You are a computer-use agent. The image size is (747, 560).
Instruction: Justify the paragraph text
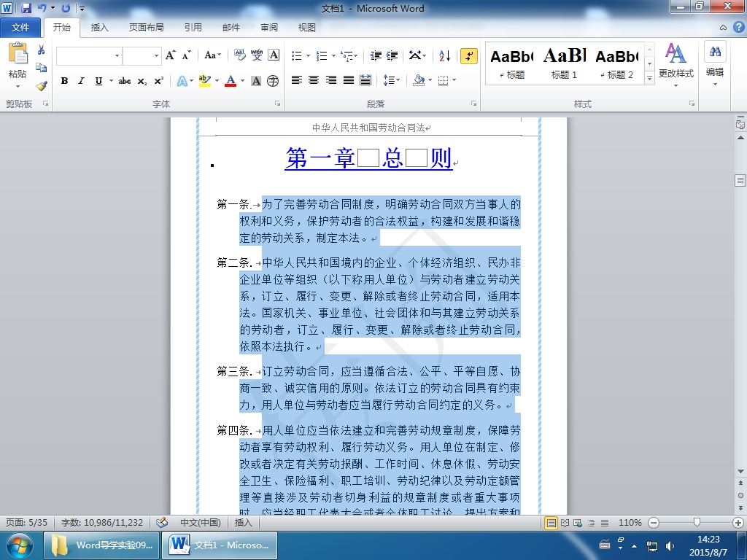pos(348,80)
